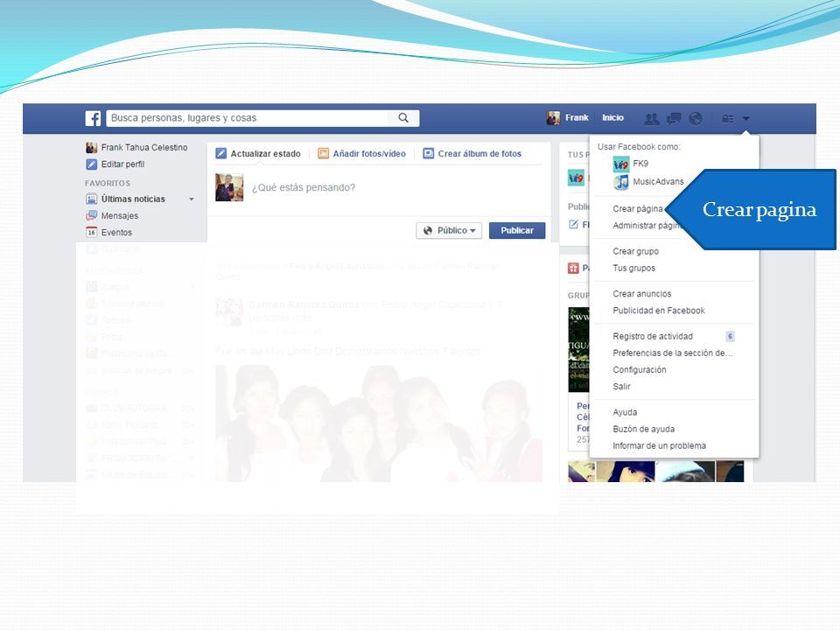
Task: Open Últimas noticias feed link
Action: tap(133, 199)
